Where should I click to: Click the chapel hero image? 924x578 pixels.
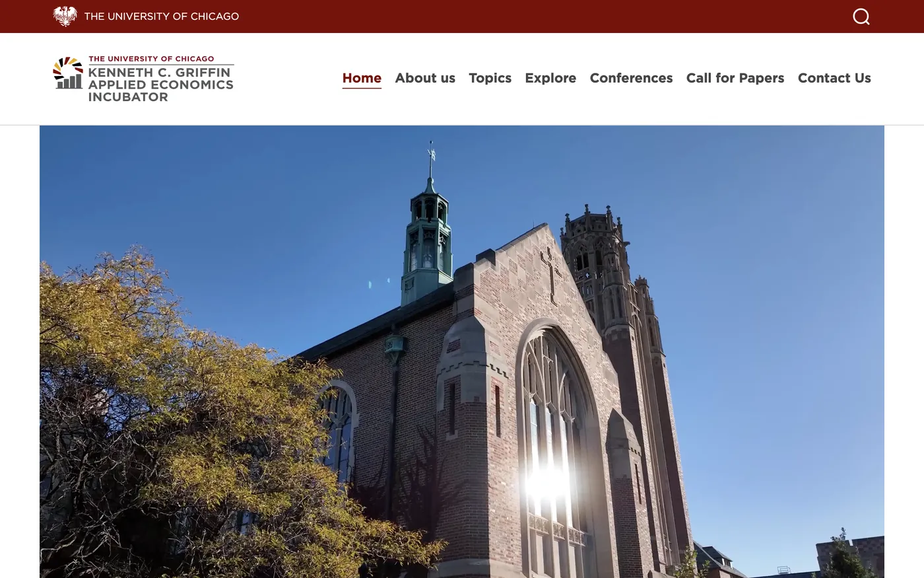462,351
